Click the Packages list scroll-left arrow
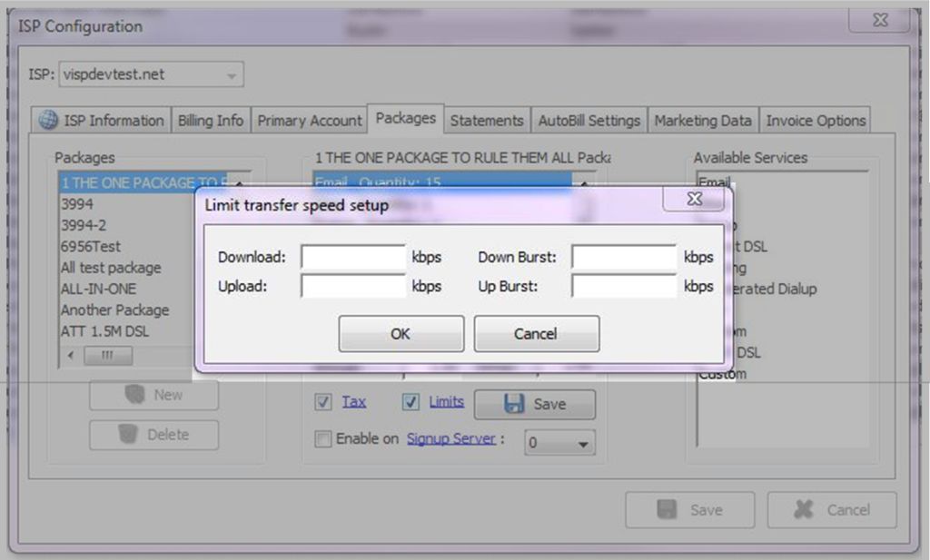This screenshot has width=930, height=560. tap(71, 356)
